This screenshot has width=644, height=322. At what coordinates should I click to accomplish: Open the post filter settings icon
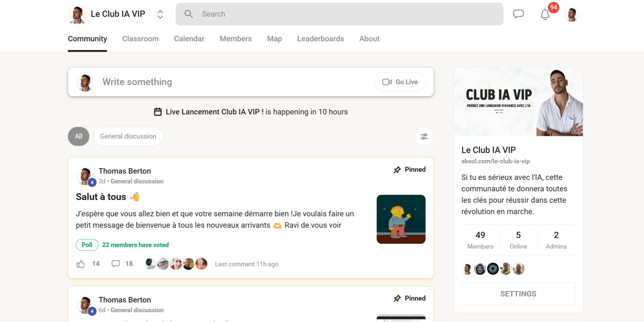click(x=424, y=136)
